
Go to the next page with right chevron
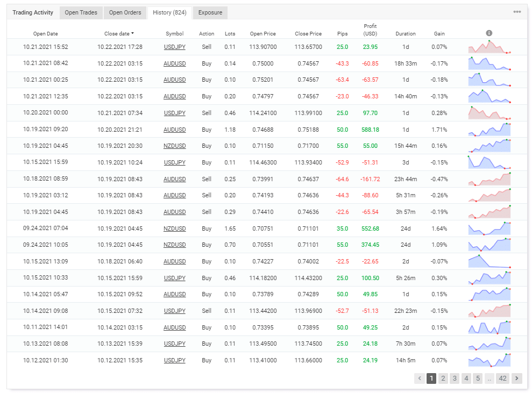(515, 378)
